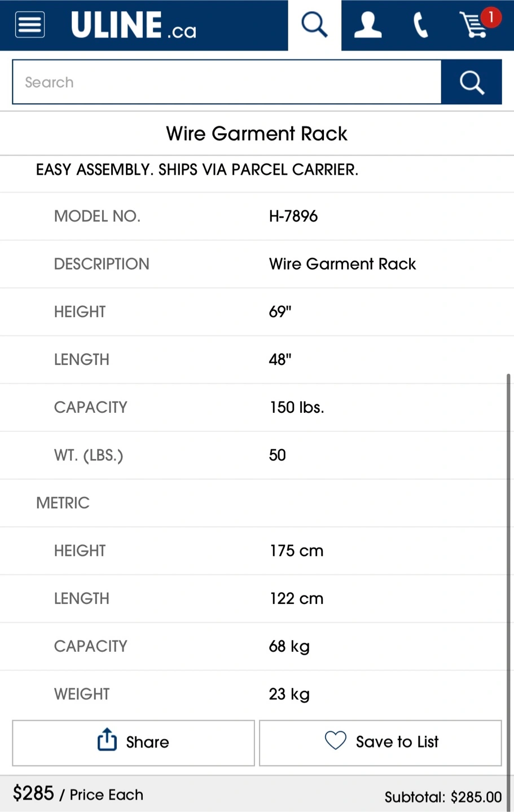Tap the red cart item count badge

491,17
